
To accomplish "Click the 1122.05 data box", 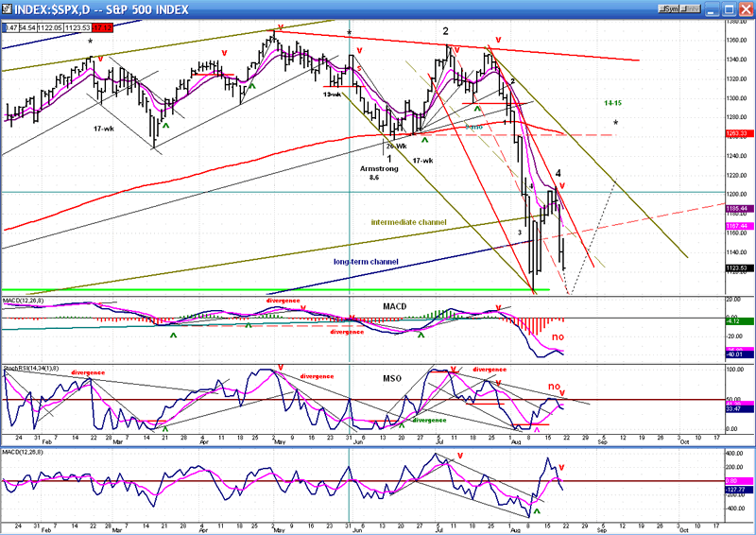I will tap(50, 28).
